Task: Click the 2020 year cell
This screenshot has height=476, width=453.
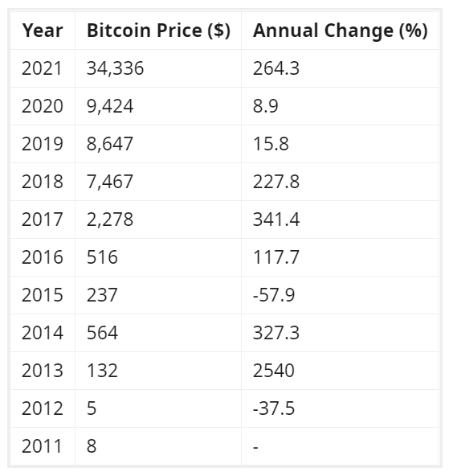Action: 43,106
